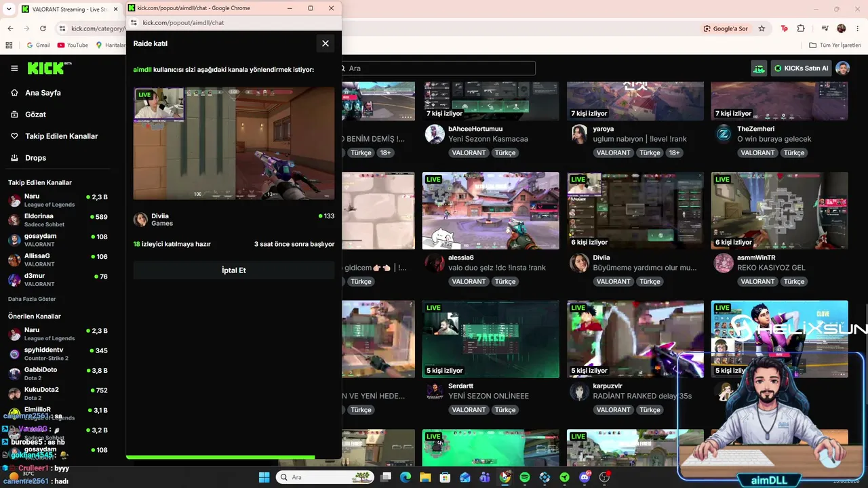Image resolution: width=868 pixels, height=488 pixels.
Task: Open the Kick hamburger menu
Action: coord(14,68)
